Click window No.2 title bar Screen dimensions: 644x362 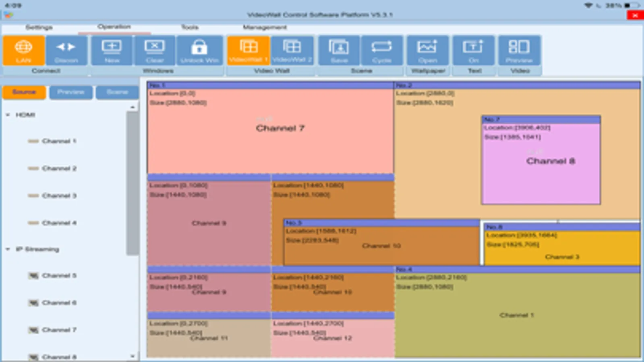517,85
